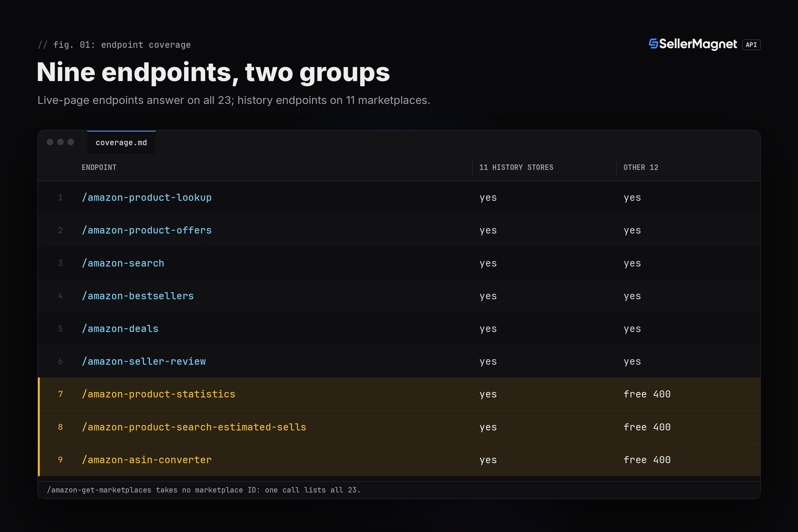The height and width of the screenshot is (532, 798).
Task: Select the coverage.md tab
Action: 121,142
